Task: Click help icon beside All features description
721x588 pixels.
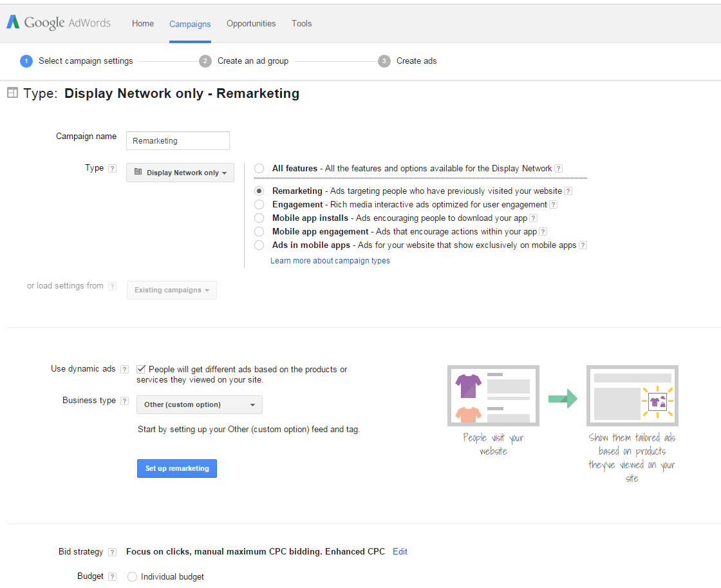Action: click(558, 169)
